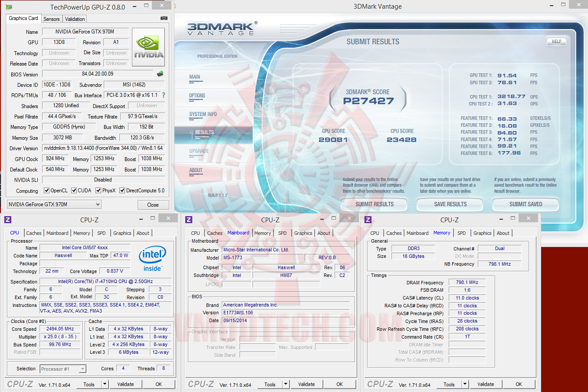Open About tab in CPU-Z memory window
This screenshot has width=588, height=392.
pos(503,233)
